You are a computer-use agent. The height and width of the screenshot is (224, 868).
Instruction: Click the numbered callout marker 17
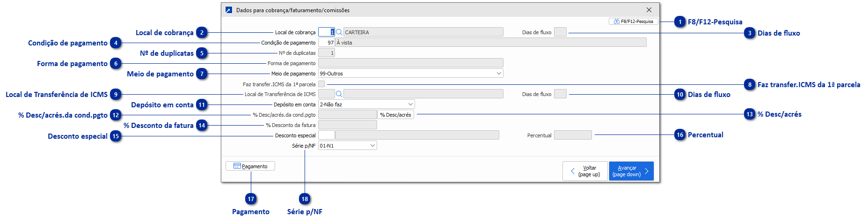251,199
